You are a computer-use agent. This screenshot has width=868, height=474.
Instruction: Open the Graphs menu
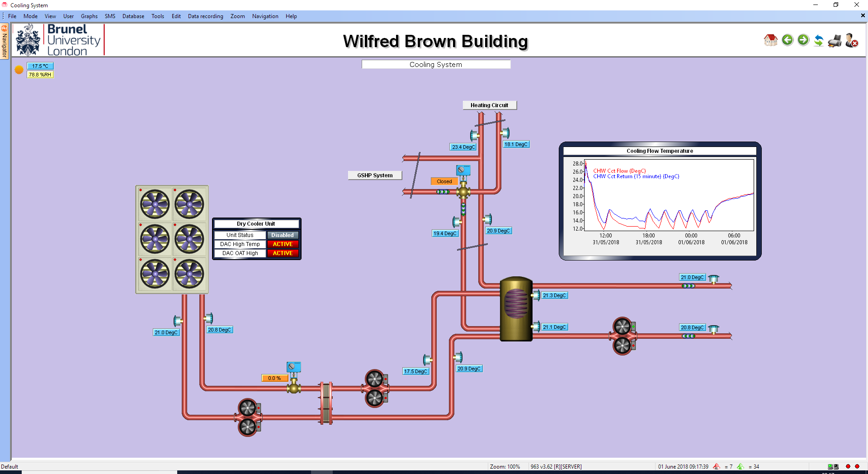[89, 16]
